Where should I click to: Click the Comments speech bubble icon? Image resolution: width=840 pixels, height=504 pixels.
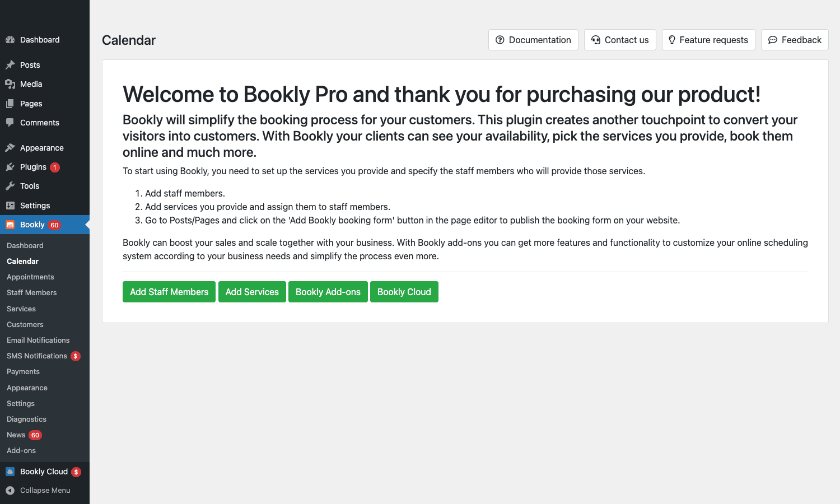pos(10,122)
